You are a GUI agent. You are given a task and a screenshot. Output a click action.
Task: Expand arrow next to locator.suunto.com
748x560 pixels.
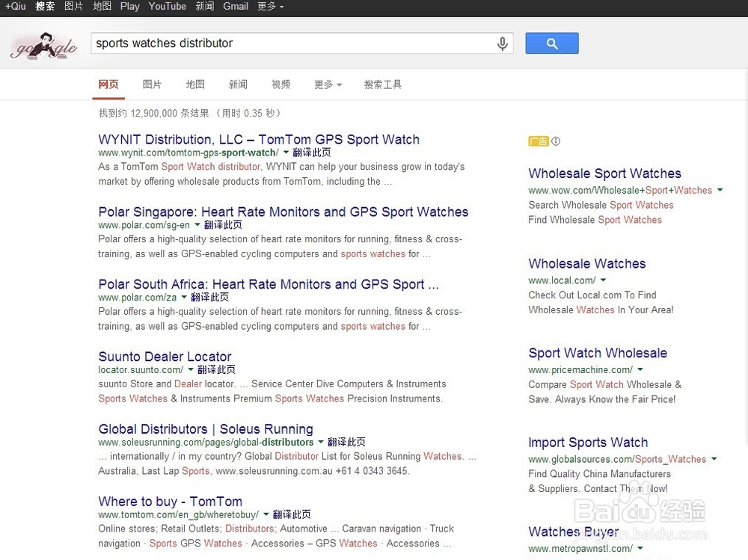[190, 369]
